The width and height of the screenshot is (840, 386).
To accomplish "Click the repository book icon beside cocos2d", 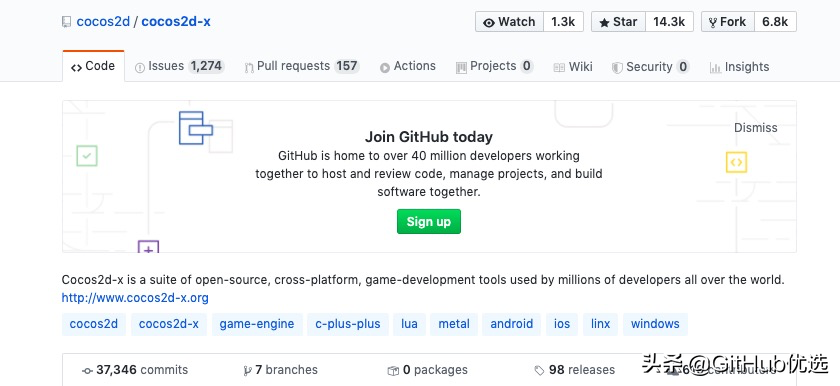I will (x=66, y=22).
